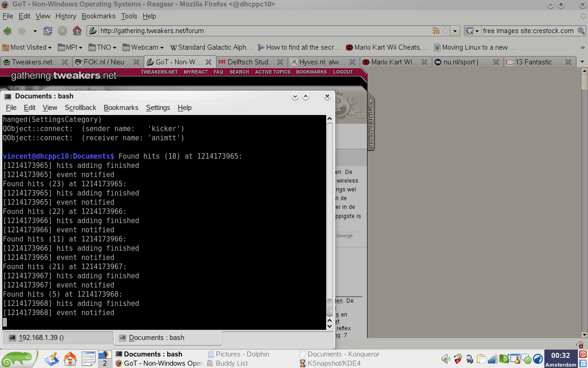
Task: Open the clipboard tool in system tray
Action: [x=481, y=359]
